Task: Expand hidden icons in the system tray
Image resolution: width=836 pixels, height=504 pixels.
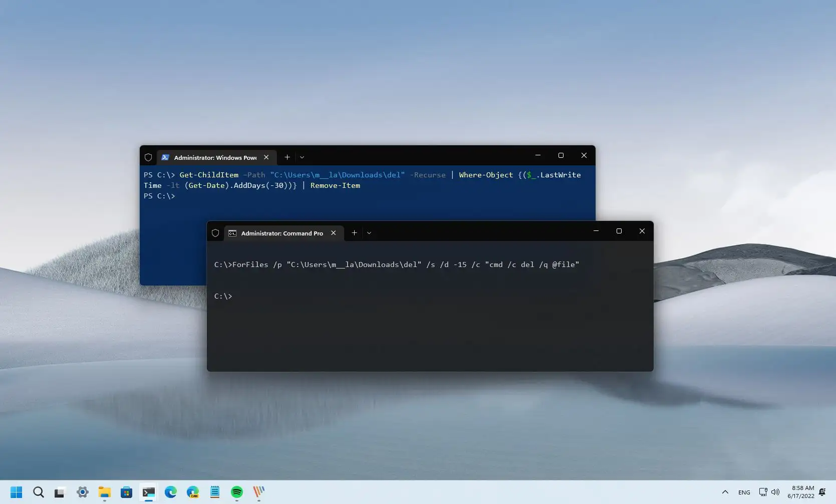Action: point(725,492)
